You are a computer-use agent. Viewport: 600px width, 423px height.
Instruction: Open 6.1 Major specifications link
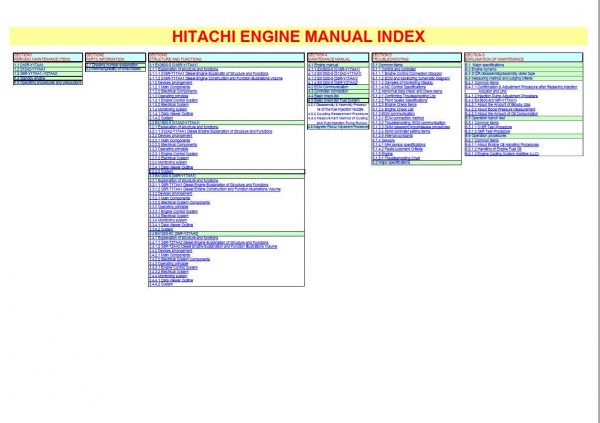click(x=484, y=65)
